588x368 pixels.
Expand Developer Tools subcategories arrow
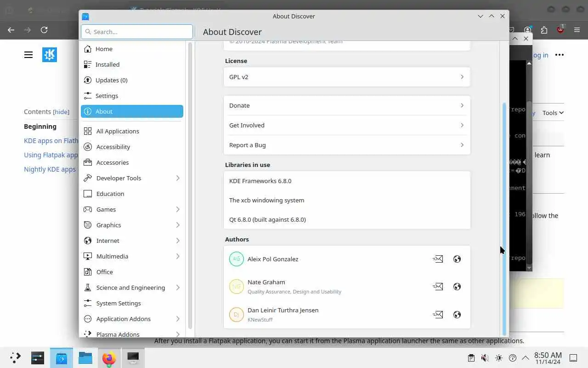tap(178, 178)
